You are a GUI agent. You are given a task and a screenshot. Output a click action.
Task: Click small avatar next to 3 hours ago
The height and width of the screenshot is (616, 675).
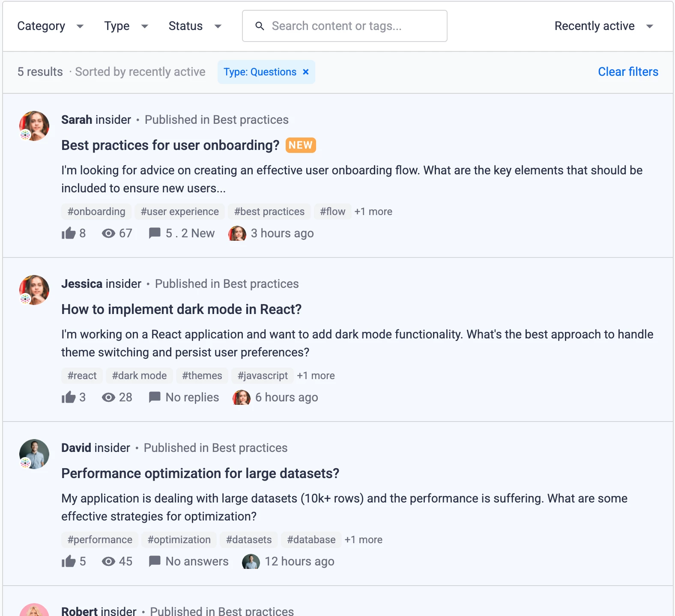(x=237, y=233)
